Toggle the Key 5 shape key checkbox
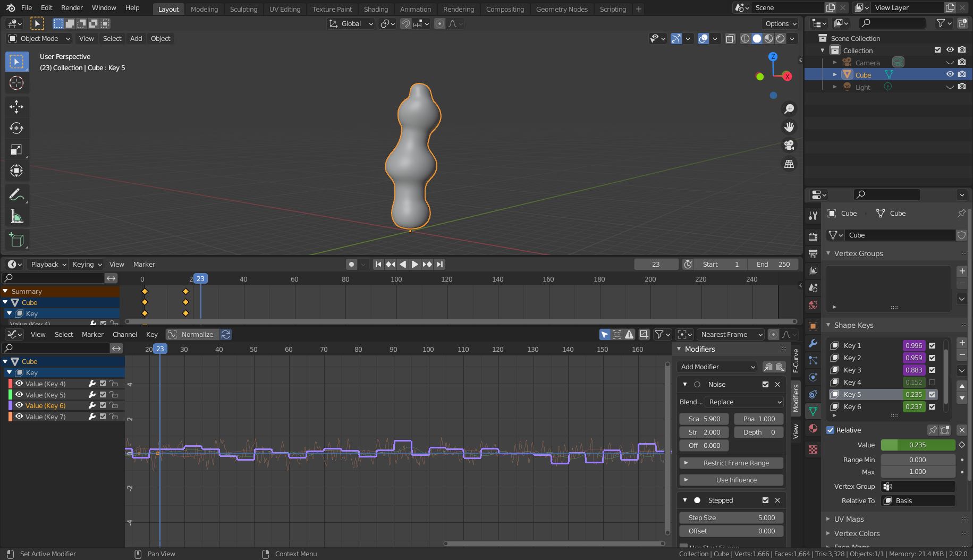The image size is (973, 560). click(932, 394)
